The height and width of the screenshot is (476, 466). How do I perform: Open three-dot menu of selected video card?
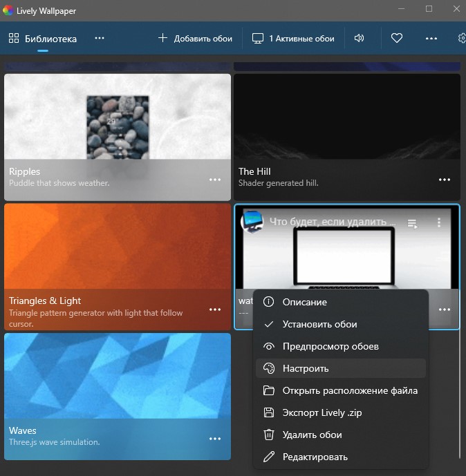coord(444,310)
